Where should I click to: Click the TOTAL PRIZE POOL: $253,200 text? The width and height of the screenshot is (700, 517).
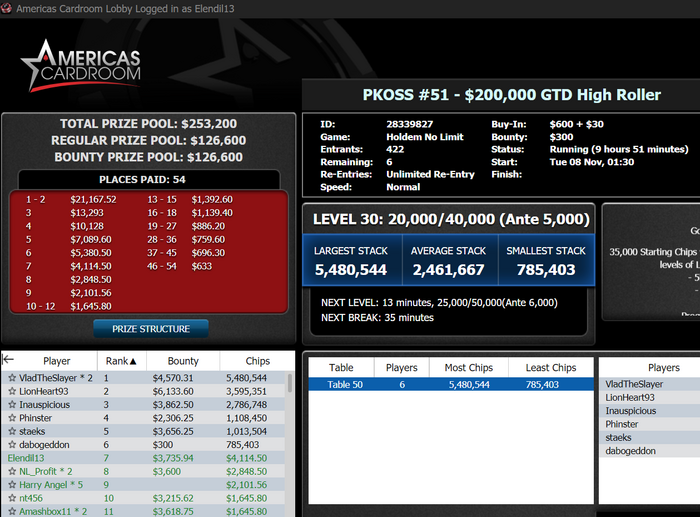coord(148,124)
